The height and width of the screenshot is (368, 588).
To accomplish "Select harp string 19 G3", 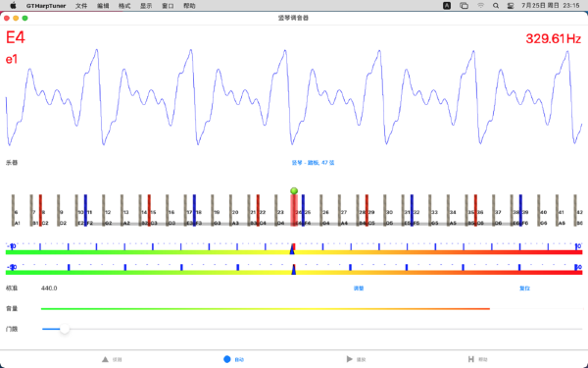I will click(213, 210).
